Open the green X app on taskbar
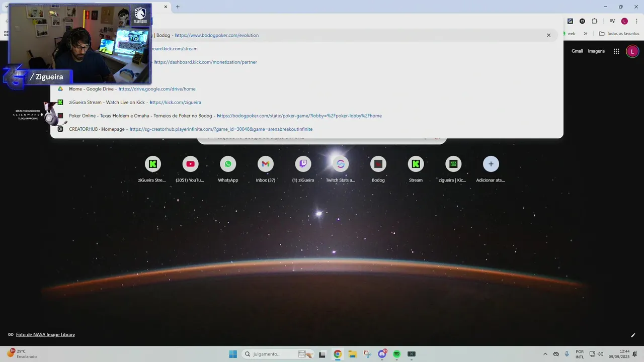The height and width of the screenshot is (362, 644). pyautogui.click(x=412, y=354)
